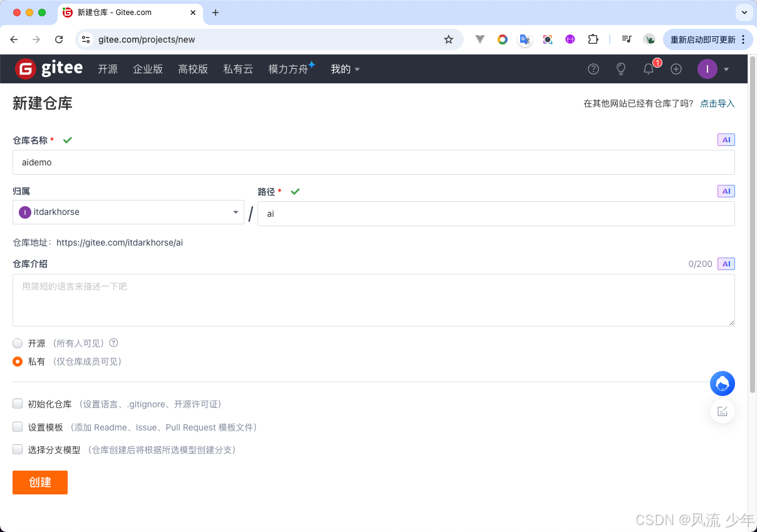Screen dimensions: 757x532
Task: Click the 仓库介绍 description textarea
Action: (373, 300)
